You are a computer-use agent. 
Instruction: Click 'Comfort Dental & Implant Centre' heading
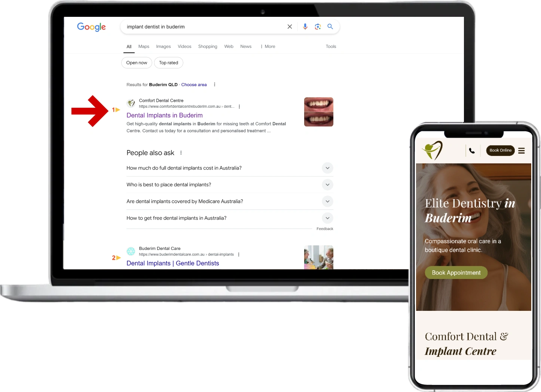(466, 344)
